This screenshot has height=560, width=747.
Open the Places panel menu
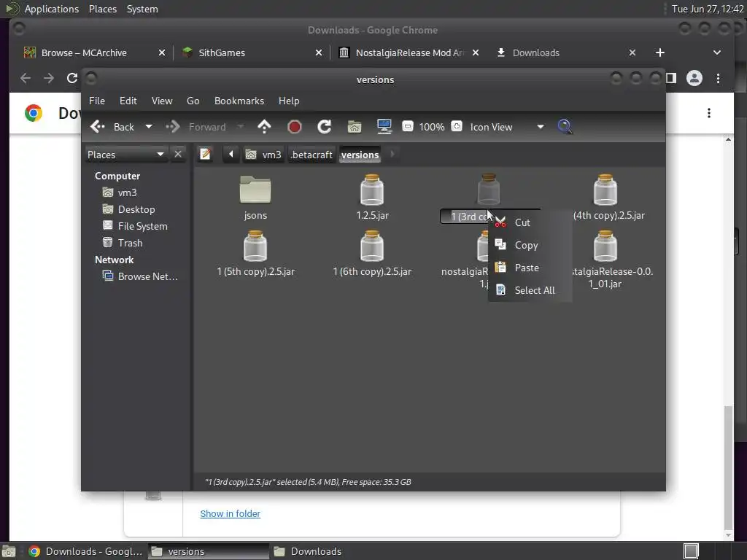103,9
